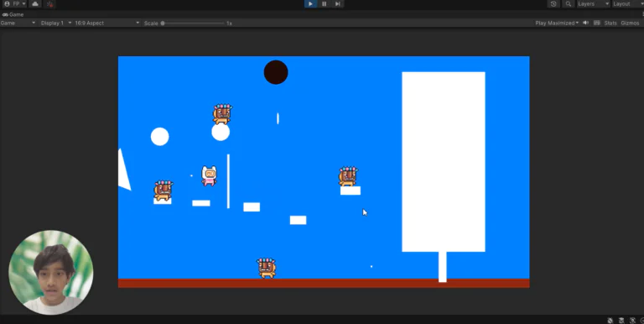This screenshot has width=644, height=324.
Task: Select the Game tab
Action: [13, 14]
